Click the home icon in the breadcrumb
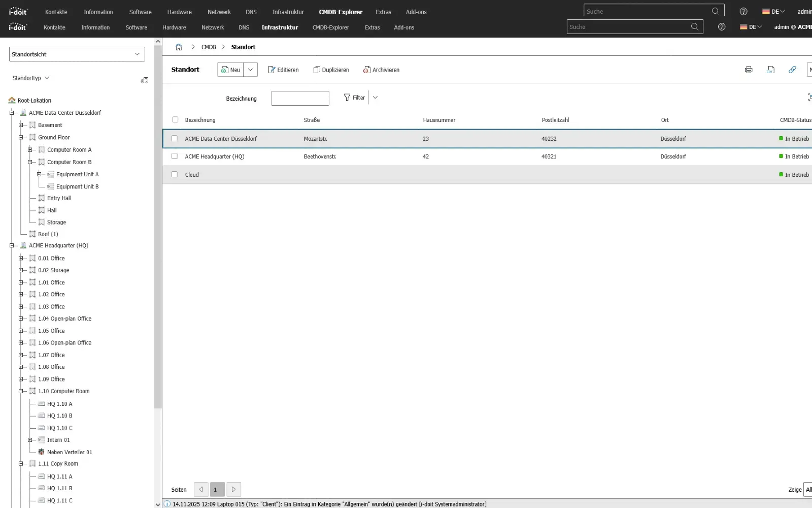Image resolution: width=812 pixels, height=508 pixels. 179,47
